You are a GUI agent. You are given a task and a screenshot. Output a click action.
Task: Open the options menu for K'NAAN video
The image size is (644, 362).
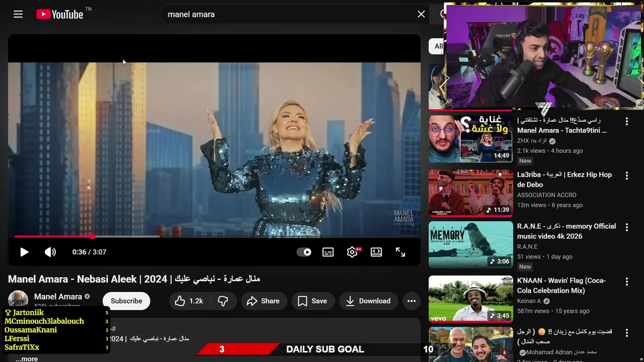pos(627,282)
